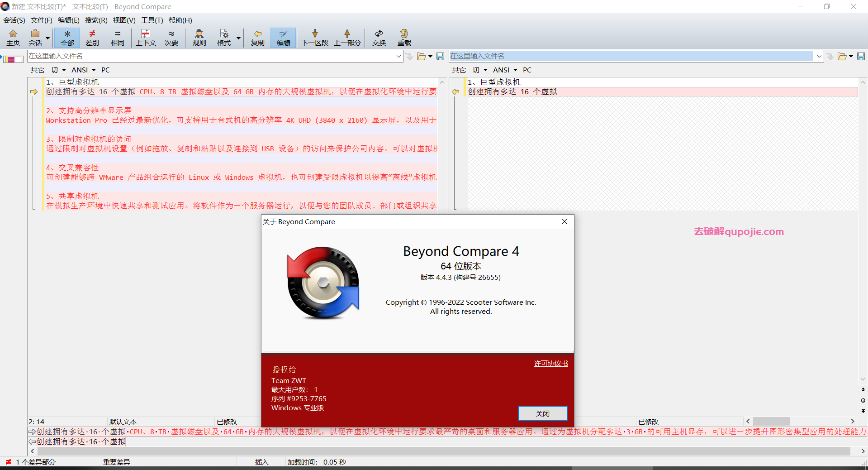Click the right pane horizontal scrollbar thumb

point(771,421)
